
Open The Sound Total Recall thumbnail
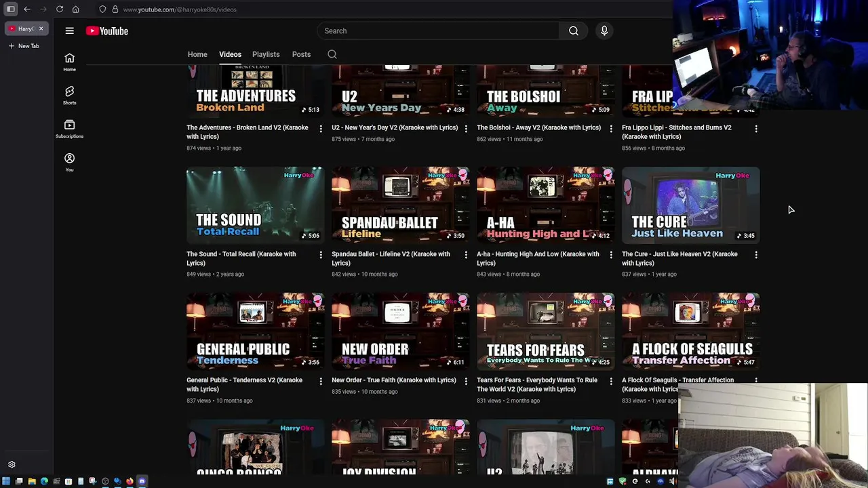coord(256,205)
